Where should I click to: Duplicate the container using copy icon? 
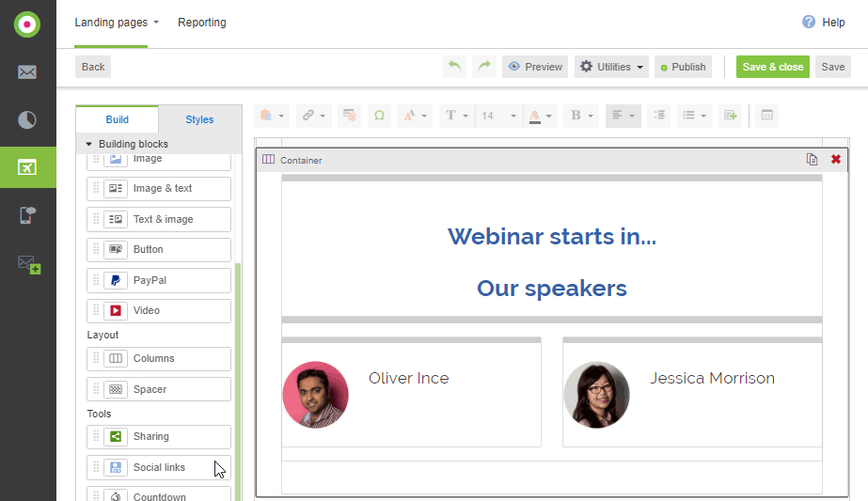(x=812, y=160)
